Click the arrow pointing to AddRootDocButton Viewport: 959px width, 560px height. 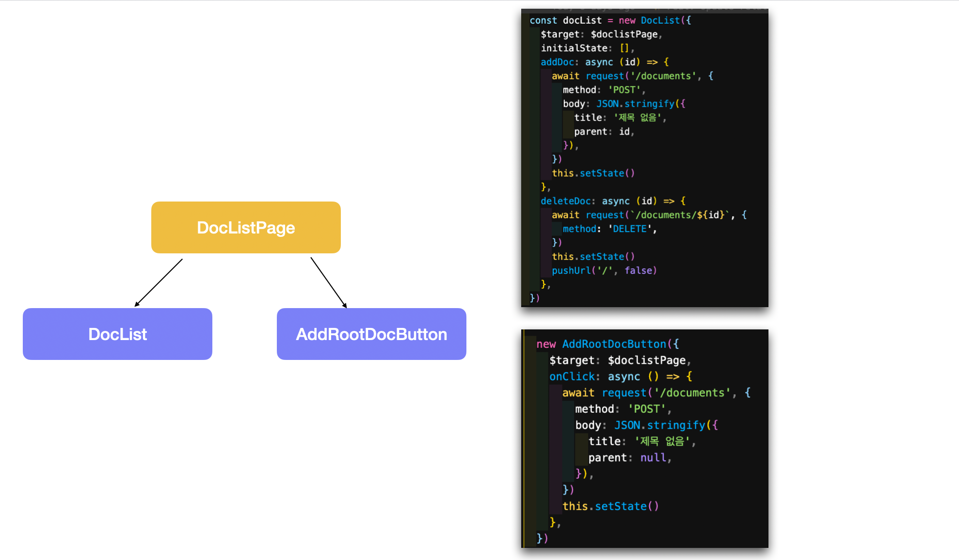coord(329,283)
